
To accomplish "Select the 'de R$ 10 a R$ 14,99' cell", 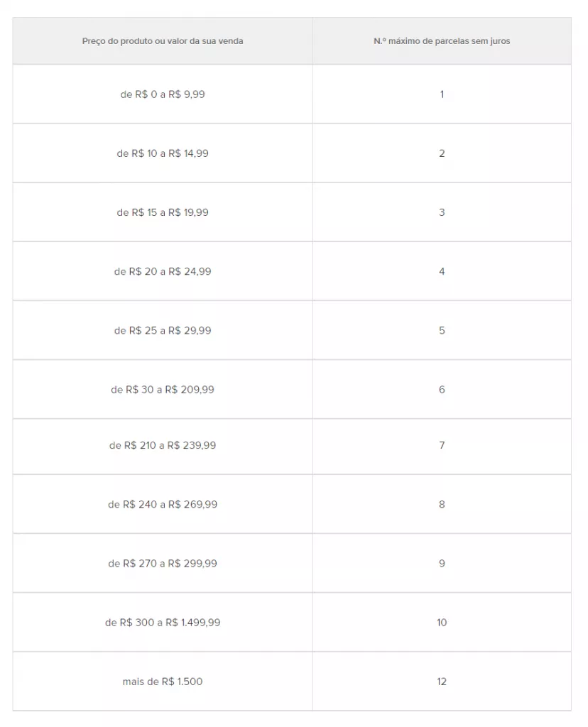I will click(x=163, y=153).
